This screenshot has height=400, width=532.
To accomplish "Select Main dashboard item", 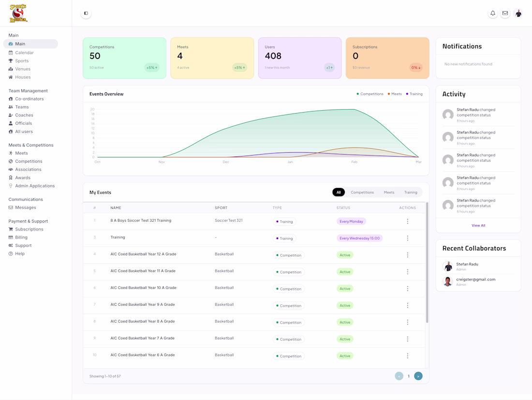I will pos(30,44).
